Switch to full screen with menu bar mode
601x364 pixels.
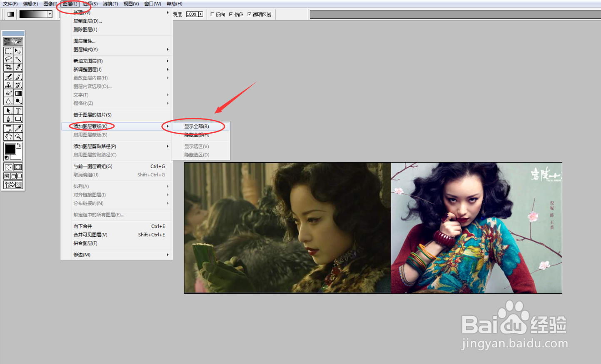pos(13,176)
